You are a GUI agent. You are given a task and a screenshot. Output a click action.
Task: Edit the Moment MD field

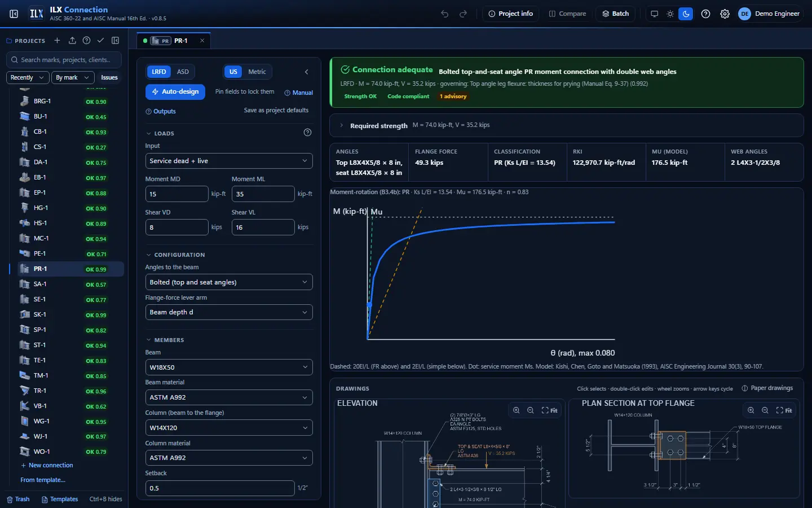(x=177, y=194)
